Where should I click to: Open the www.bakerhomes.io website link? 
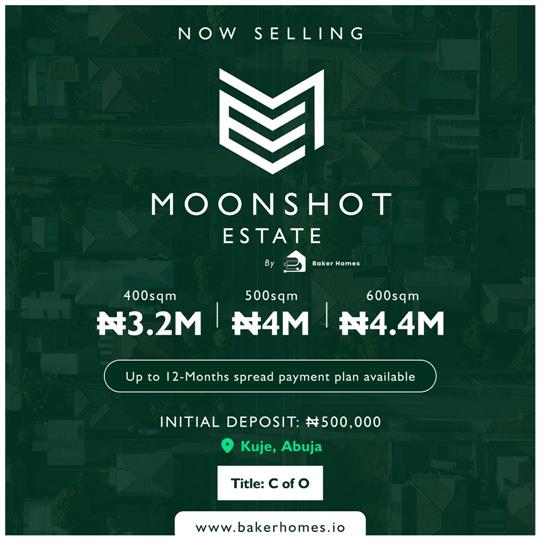(x=270, y=527)
